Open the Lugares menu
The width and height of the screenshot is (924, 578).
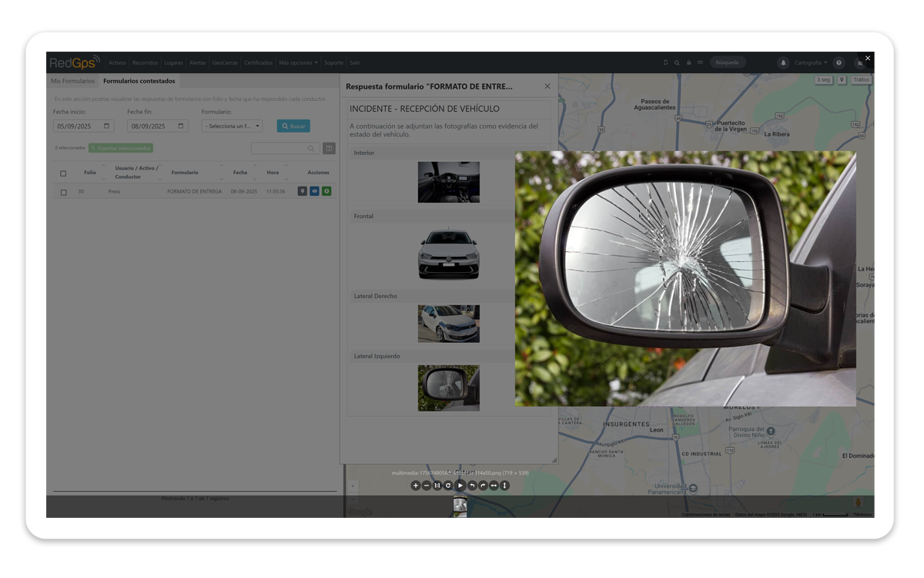coord(173,62)
